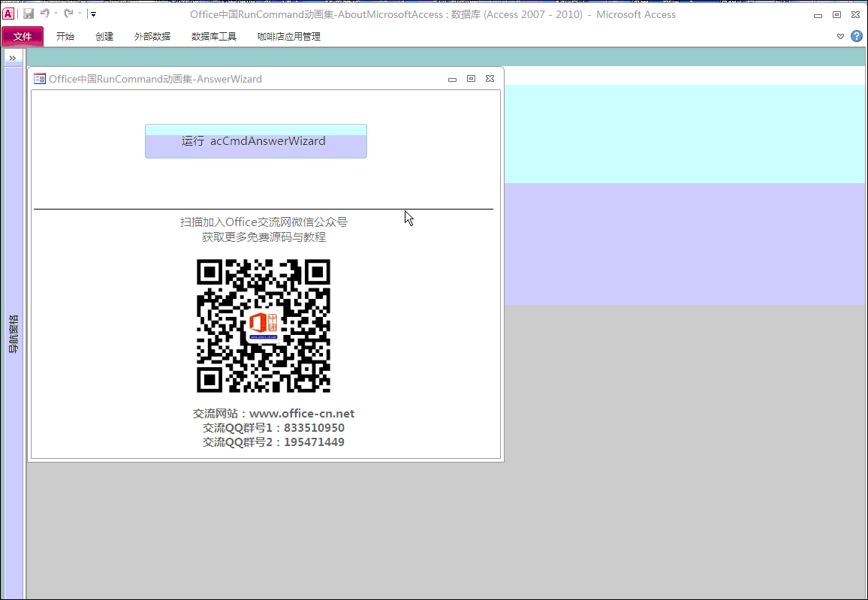Viewport: 868px width, 600px height.
Task: Customize the Quick Access Toolbar dropdown
Action: pyautogui.click(x=93, y=14)
